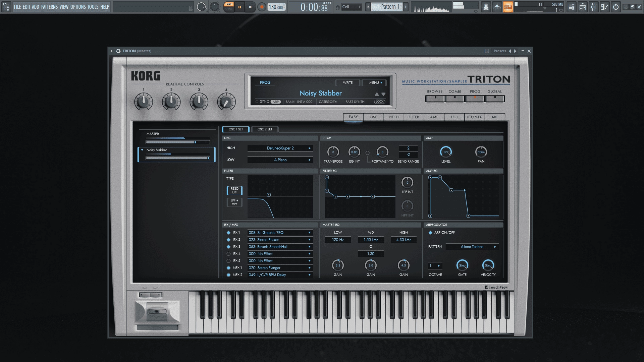
Task: Open the plugin options gear icon
Action: coord(118,51)
